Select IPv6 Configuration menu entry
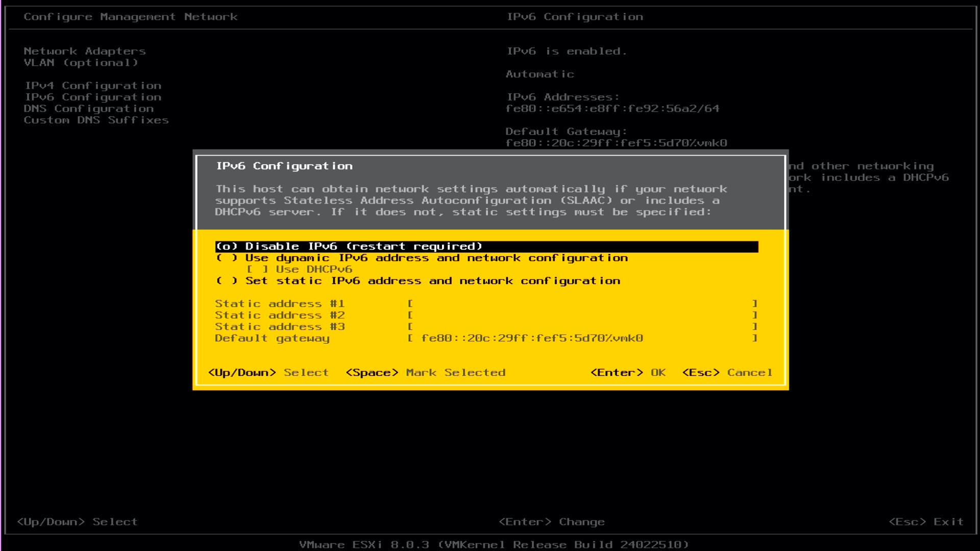 pyautogui.click(x=93, y=97)
